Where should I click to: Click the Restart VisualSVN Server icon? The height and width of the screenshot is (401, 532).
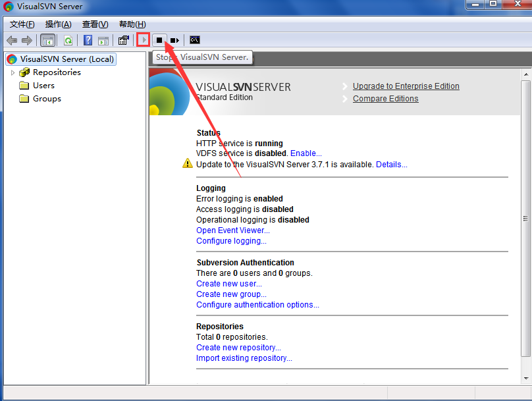174,40
